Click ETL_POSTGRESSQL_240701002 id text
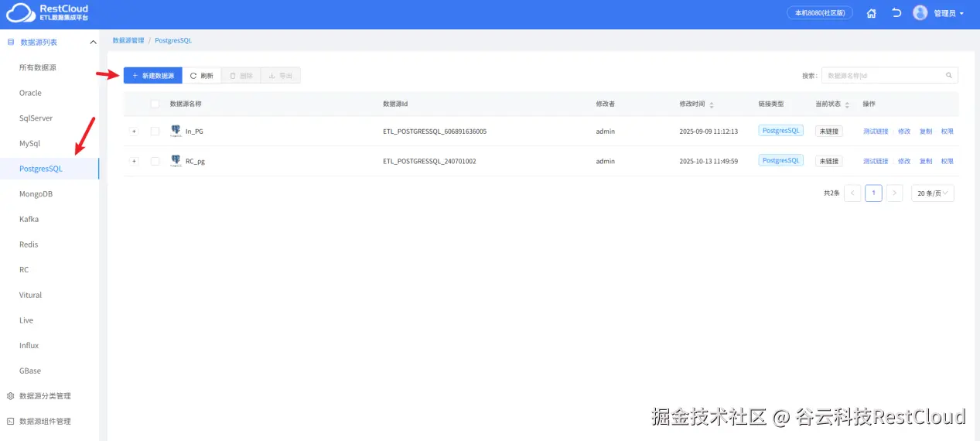Screen dimensions: 980x441 click(x=429, y=161)
